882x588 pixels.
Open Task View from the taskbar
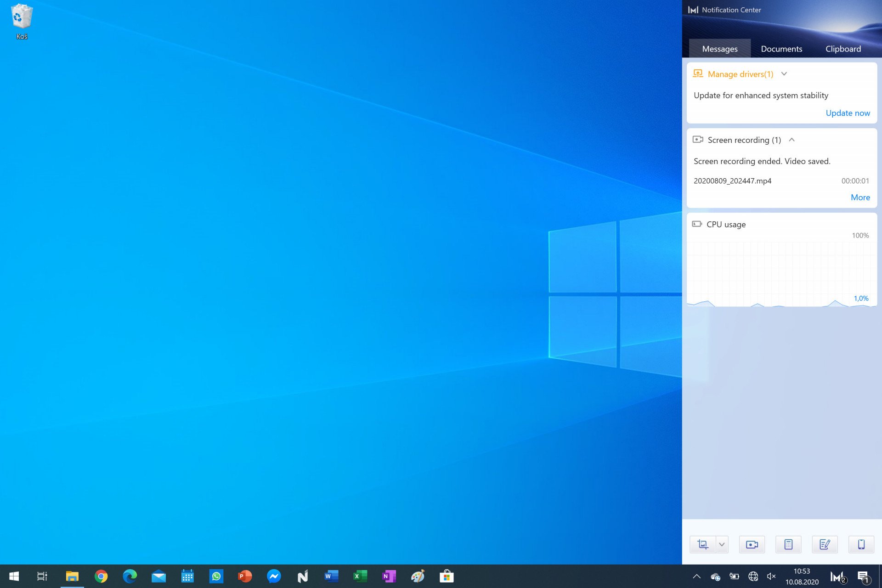tap(42, 576)
